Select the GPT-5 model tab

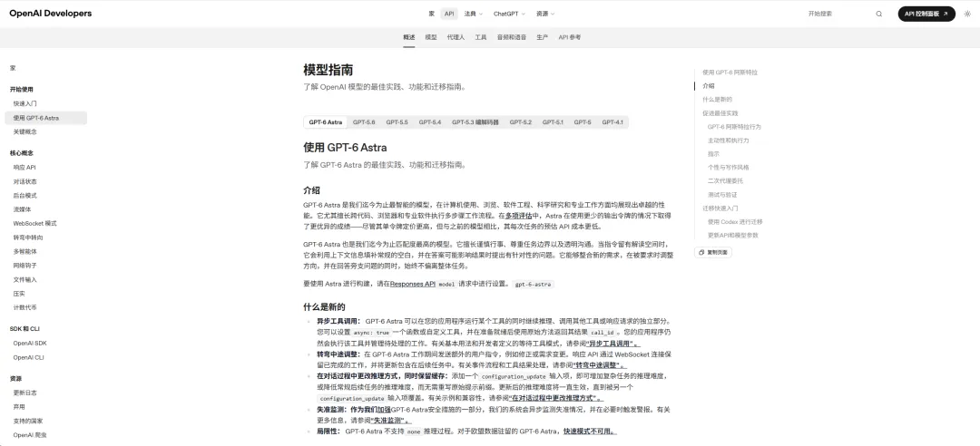(583, 121)
